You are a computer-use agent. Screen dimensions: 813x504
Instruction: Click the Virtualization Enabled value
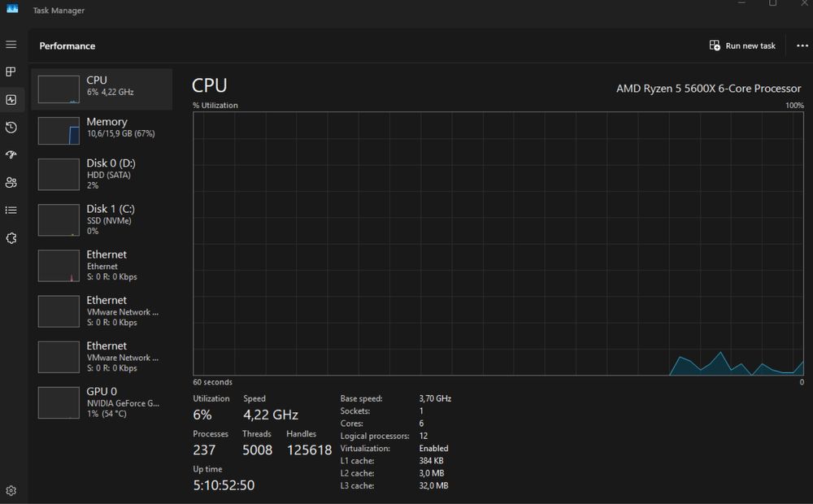click(433, 448)
